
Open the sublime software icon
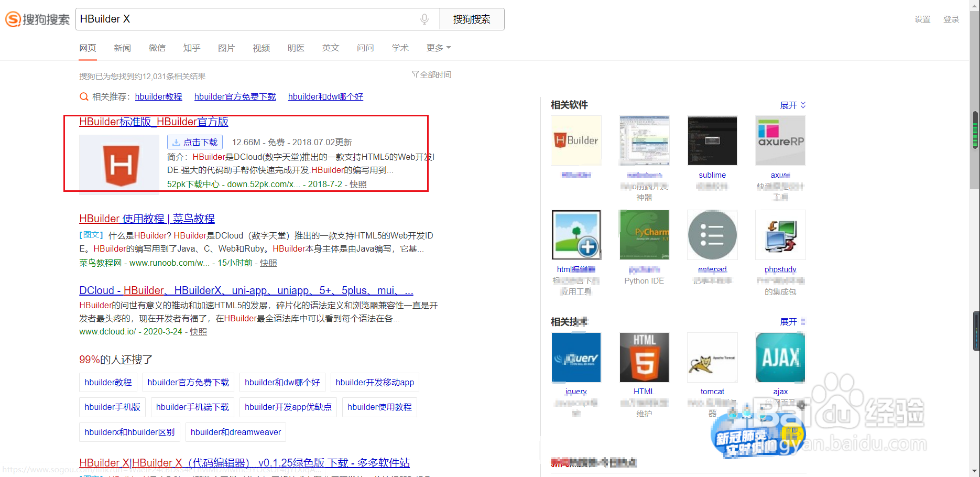[712, 140]
